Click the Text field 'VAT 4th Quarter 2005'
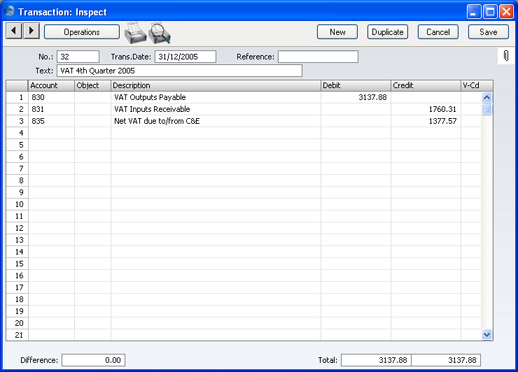This screenshot has height=372, width=518. pyautogui.click(x=180, y=71)
